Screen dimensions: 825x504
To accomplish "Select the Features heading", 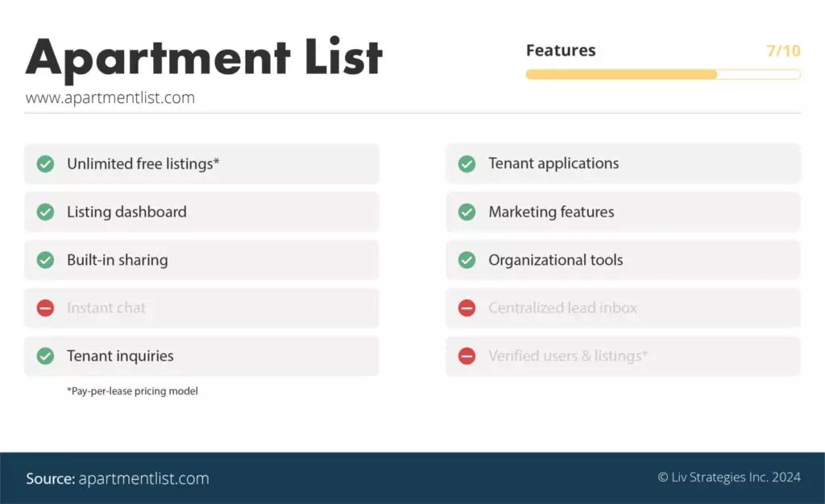I will 561,50.
